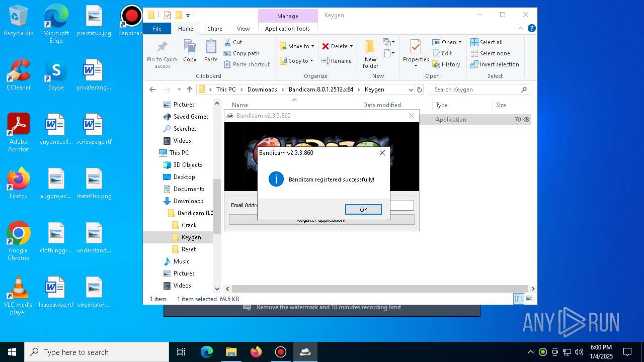Open the Move to dropdown
Image resolution: width=644 pixels, height=362 pixels.
click(297, 46)
